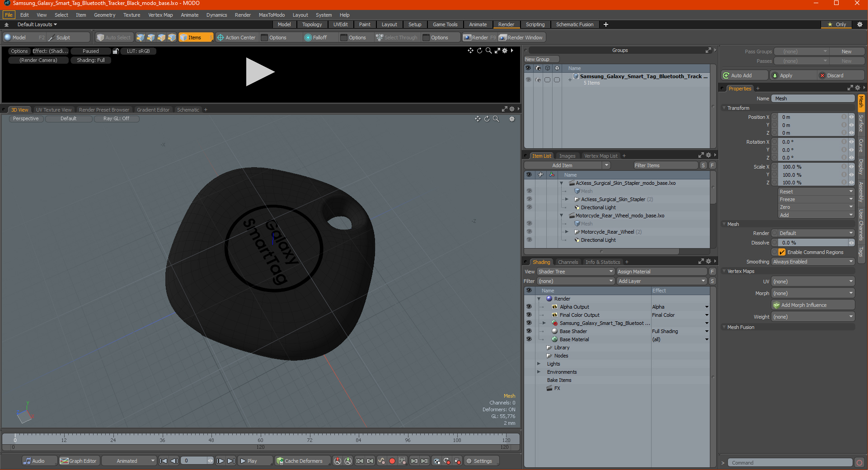Viewport: 868px width, 470px height.
Task: Click the New Group button
Action: pyautogui.click(x=542, y=59)
